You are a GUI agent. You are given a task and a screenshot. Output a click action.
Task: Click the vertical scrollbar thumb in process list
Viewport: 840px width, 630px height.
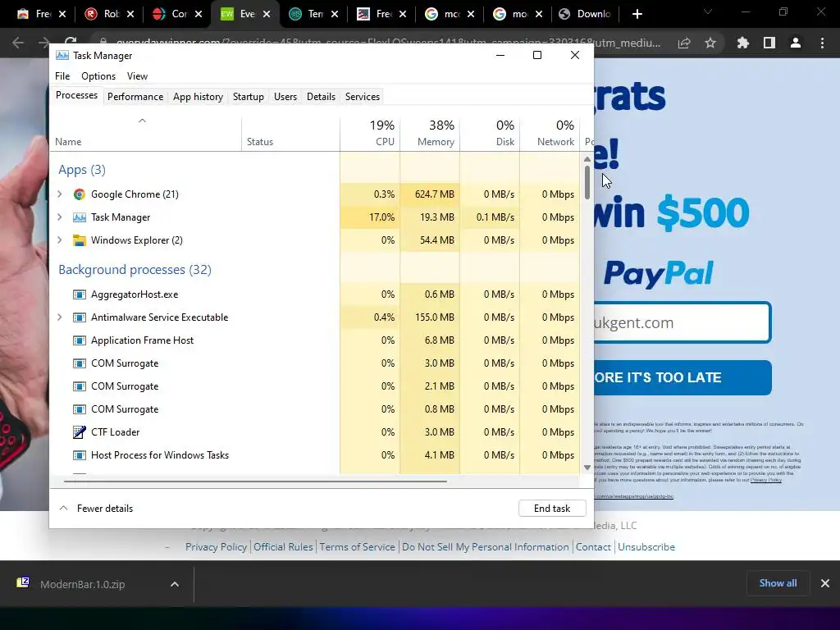point(587,182)
